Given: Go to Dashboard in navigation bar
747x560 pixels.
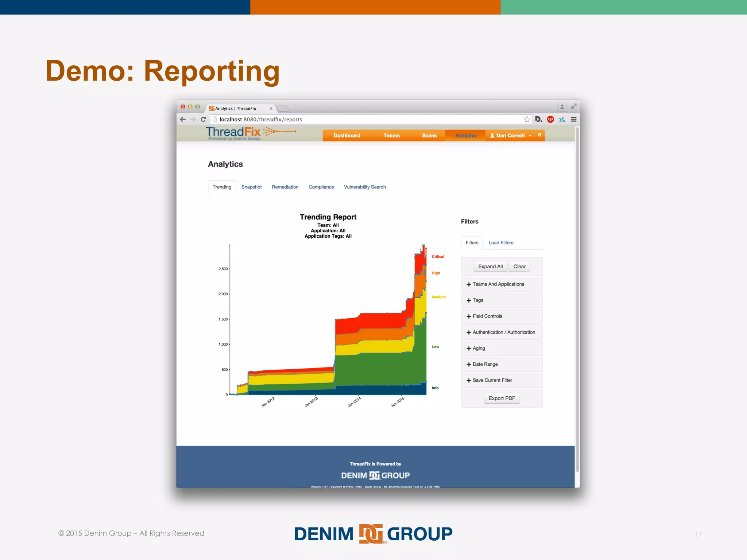Looking at the screenshot, I should pyautogui.click(x=347, y=135).
